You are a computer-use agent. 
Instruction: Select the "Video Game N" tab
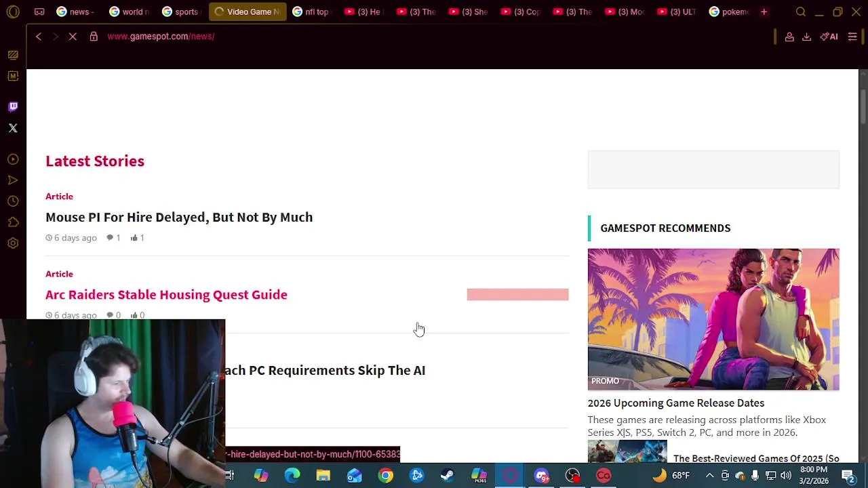(248, 12)
